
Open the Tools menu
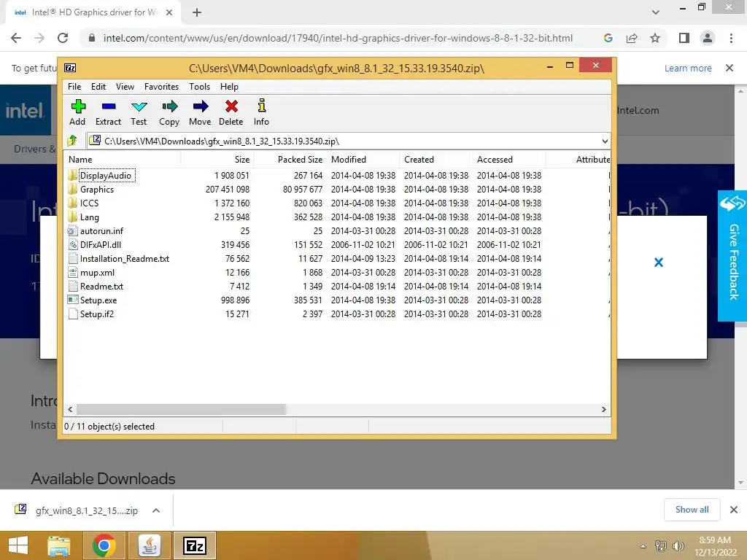click(x=199, y=87)
